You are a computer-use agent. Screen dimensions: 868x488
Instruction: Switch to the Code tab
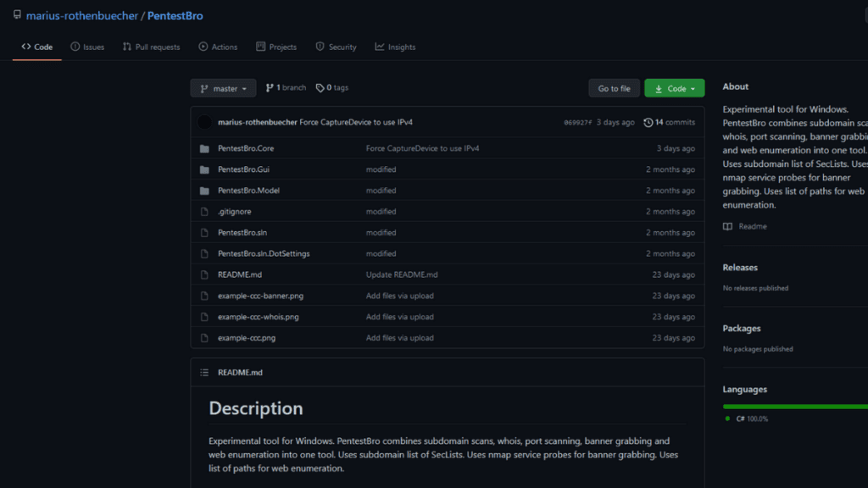tap(37, 47)
